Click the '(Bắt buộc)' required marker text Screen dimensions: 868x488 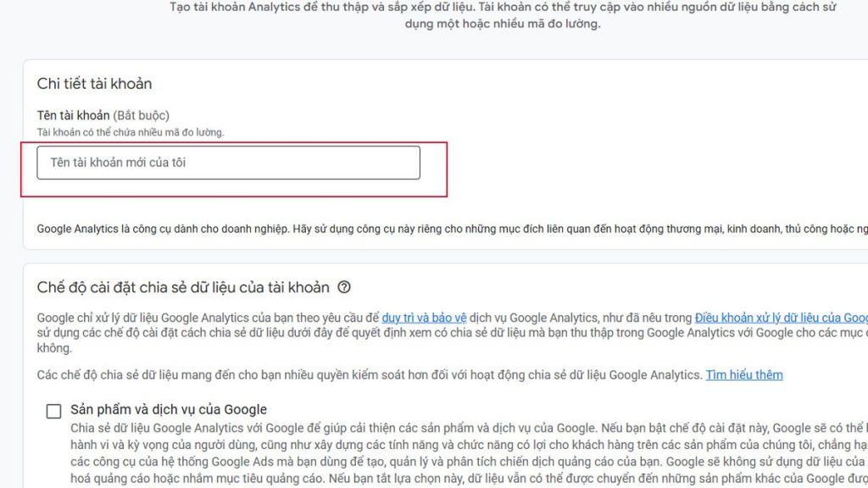click(142, 115)
